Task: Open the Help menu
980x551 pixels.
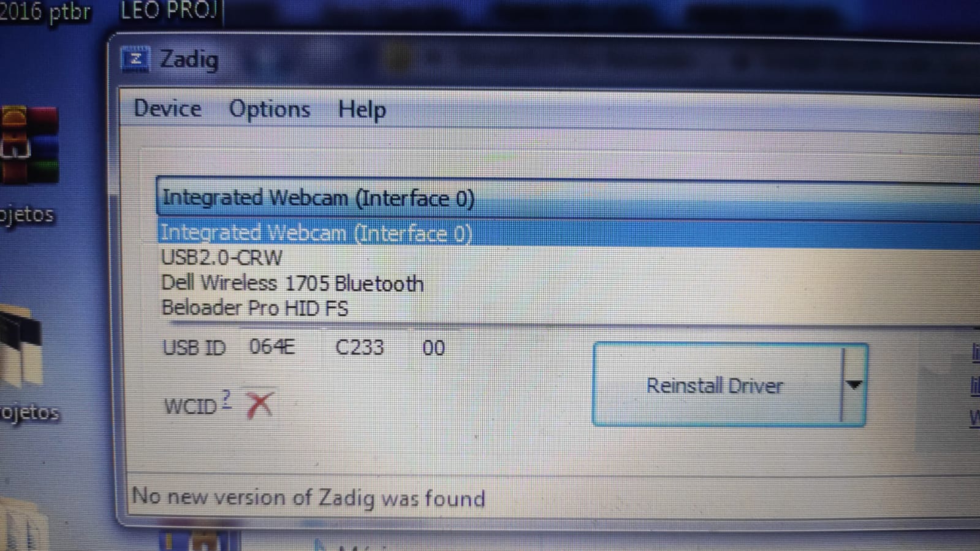Action: click(x=362, y=110)
